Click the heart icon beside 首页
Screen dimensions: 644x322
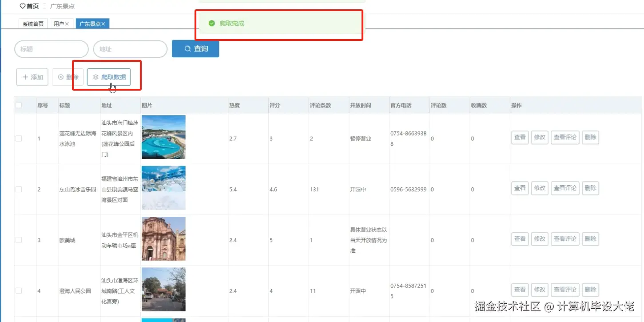23,6
